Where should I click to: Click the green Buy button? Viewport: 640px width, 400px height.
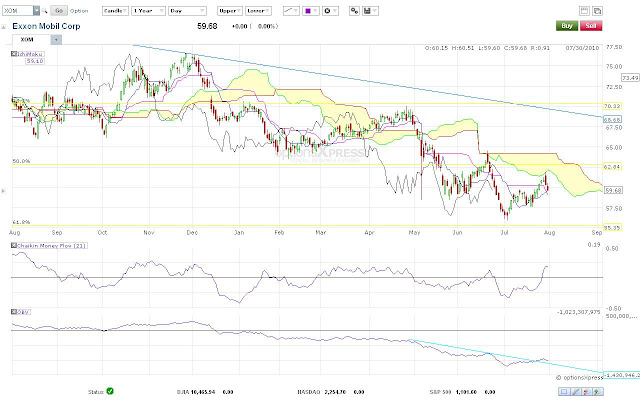[x=567, y=26]
